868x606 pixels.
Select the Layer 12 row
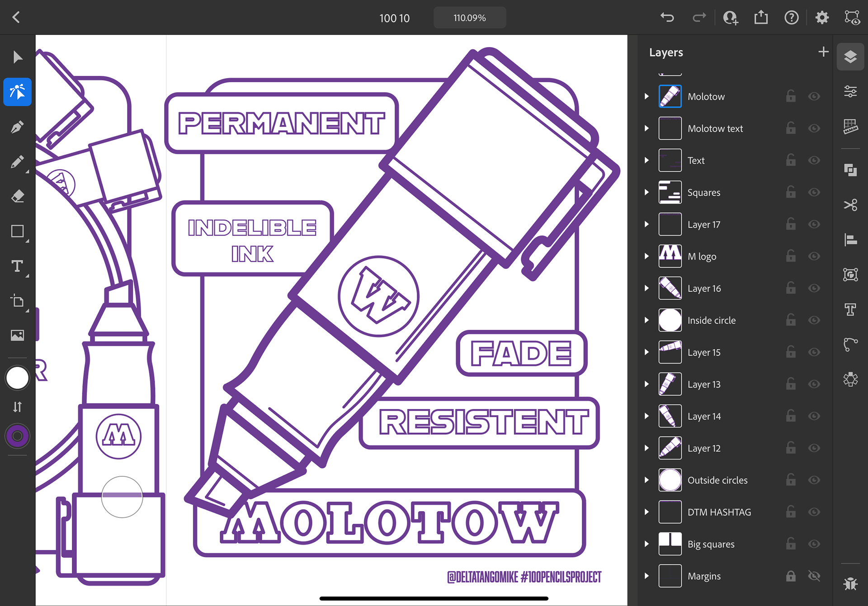coord(735,448)
